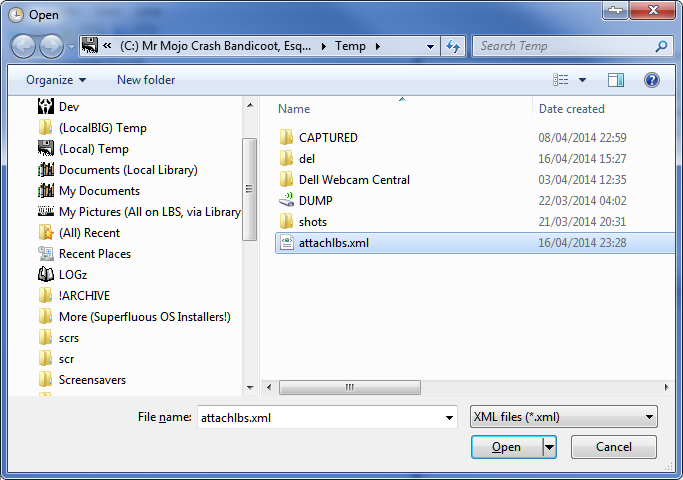Expand the File name history dropdown

[449, 418]
